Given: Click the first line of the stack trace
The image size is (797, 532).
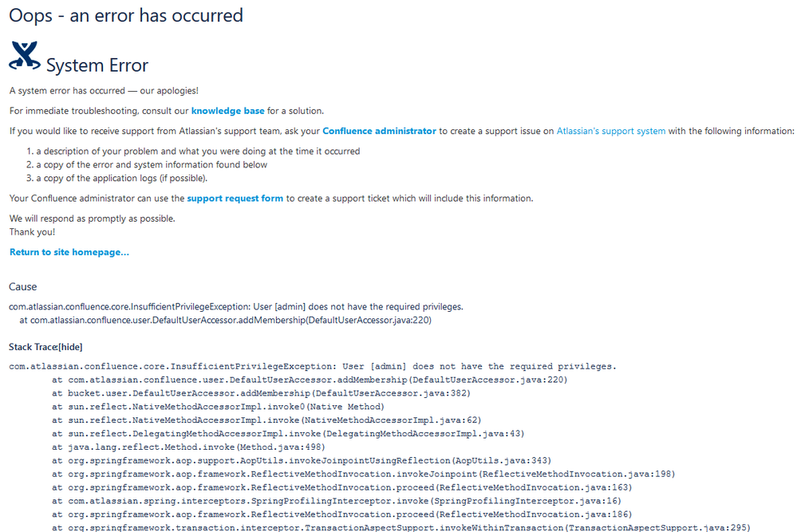Looking at the screenshot, I should (x=313, y=366).
